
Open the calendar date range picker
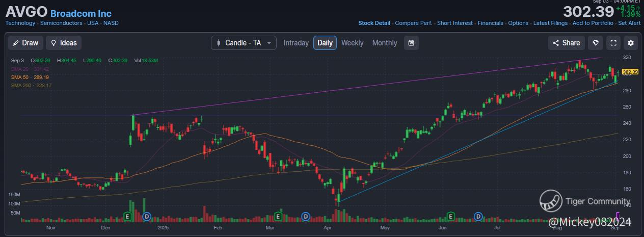[411, 43]
